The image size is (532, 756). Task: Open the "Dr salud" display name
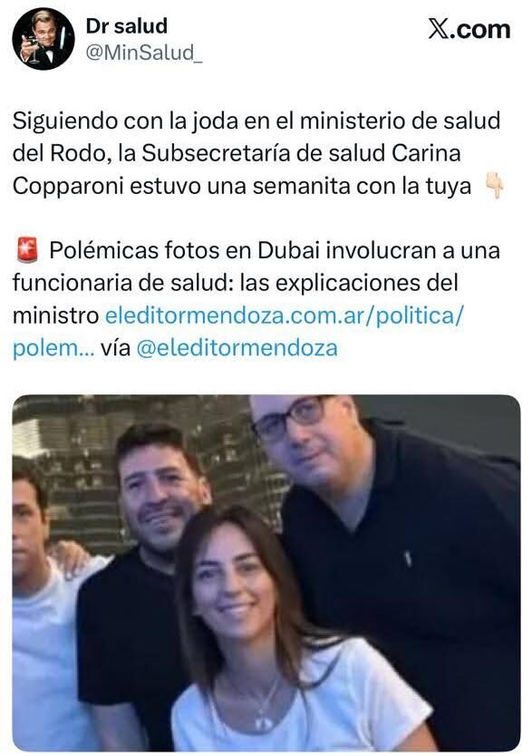[126, 26]
